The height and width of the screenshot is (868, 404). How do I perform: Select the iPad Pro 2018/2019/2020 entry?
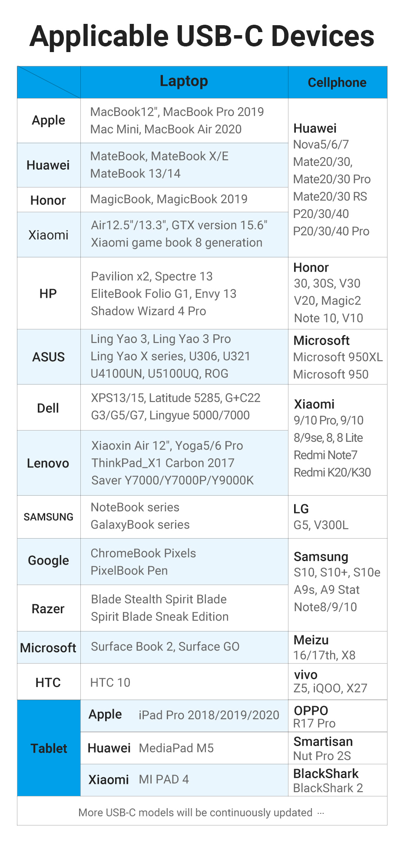coord(209,715)
